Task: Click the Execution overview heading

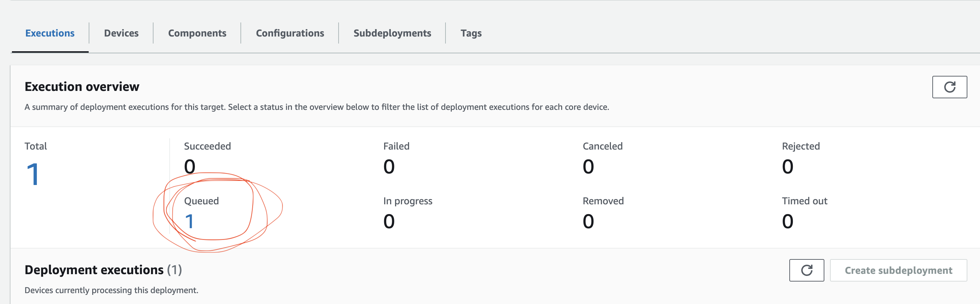Action: pyautogui.click(x=82, y=86)
